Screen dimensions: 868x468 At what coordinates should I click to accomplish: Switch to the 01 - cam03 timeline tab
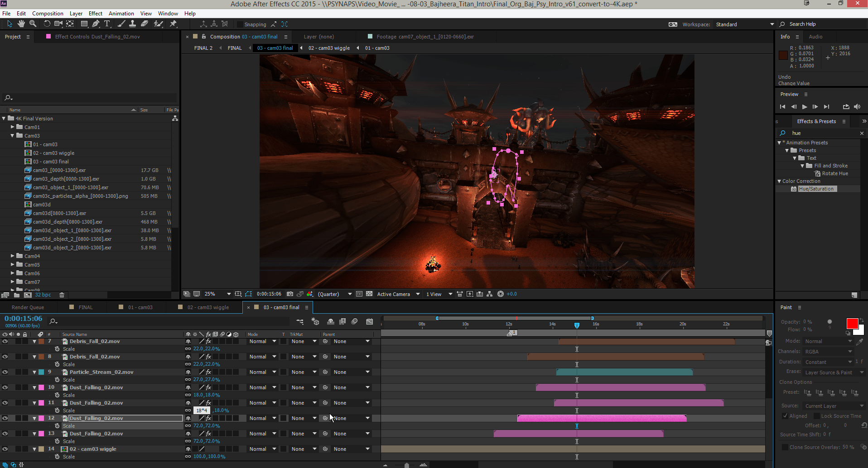click(140, 307)
